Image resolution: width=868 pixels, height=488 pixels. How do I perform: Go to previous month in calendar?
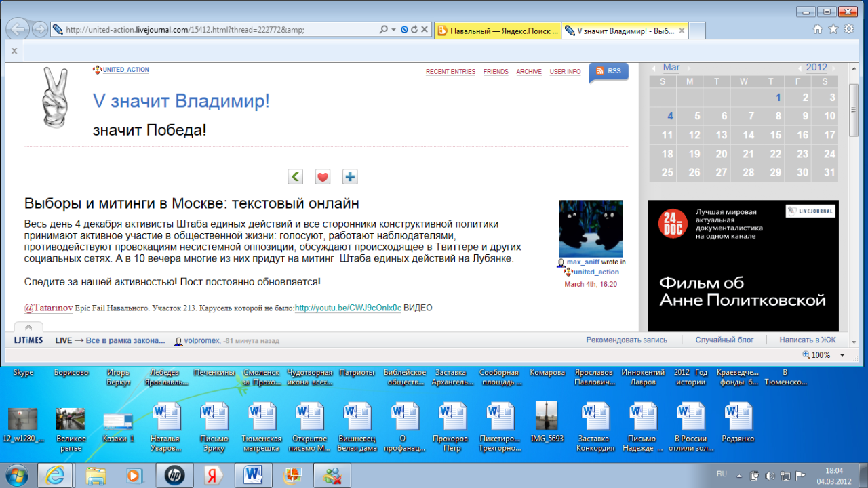tap(654, 68)
